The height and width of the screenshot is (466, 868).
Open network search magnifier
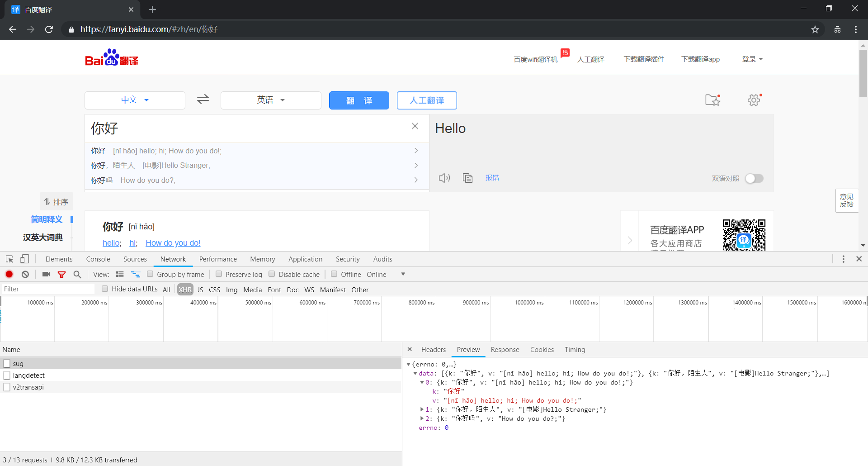click(77, 274)
